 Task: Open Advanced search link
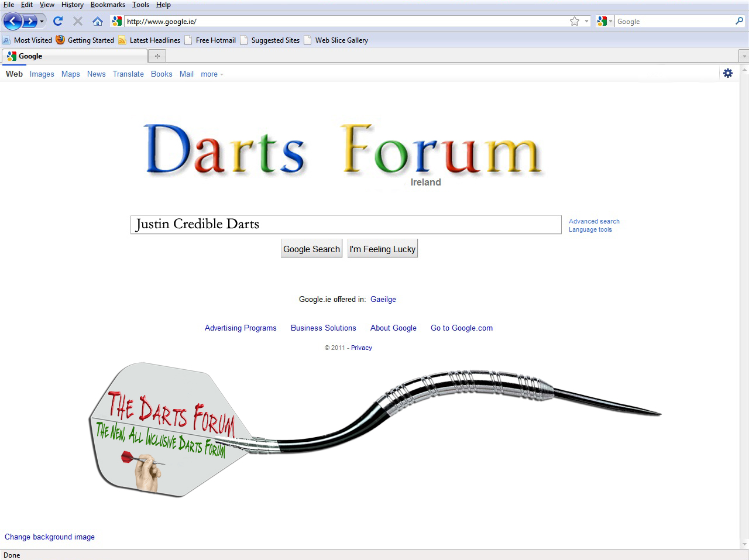pyautogui.click(x=594, y=221)
